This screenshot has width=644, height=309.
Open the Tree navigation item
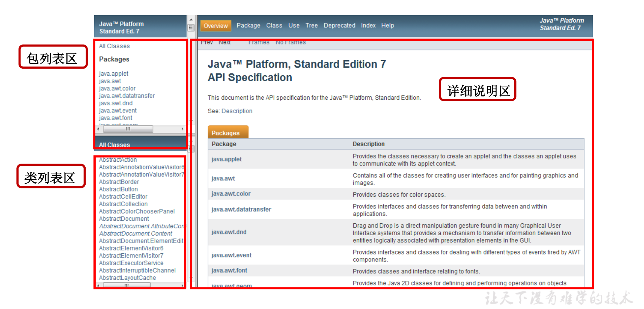click(x=311, y=26)
